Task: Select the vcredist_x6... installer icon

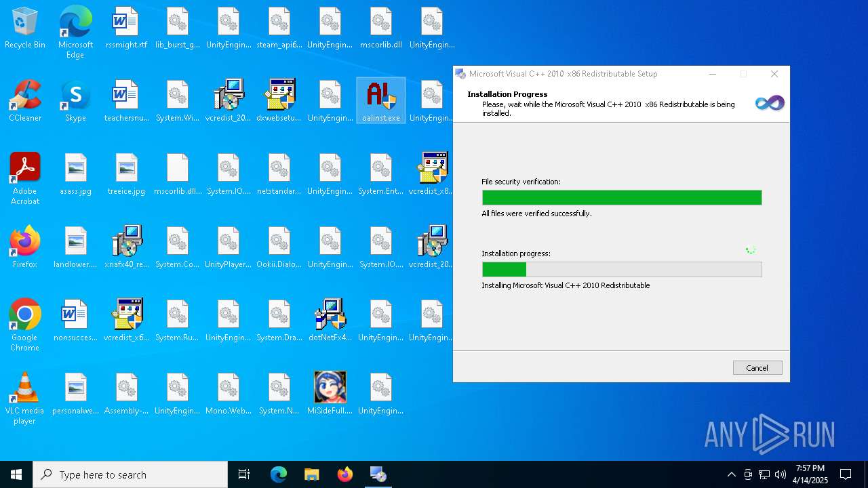Action: (x=126, y=321)
